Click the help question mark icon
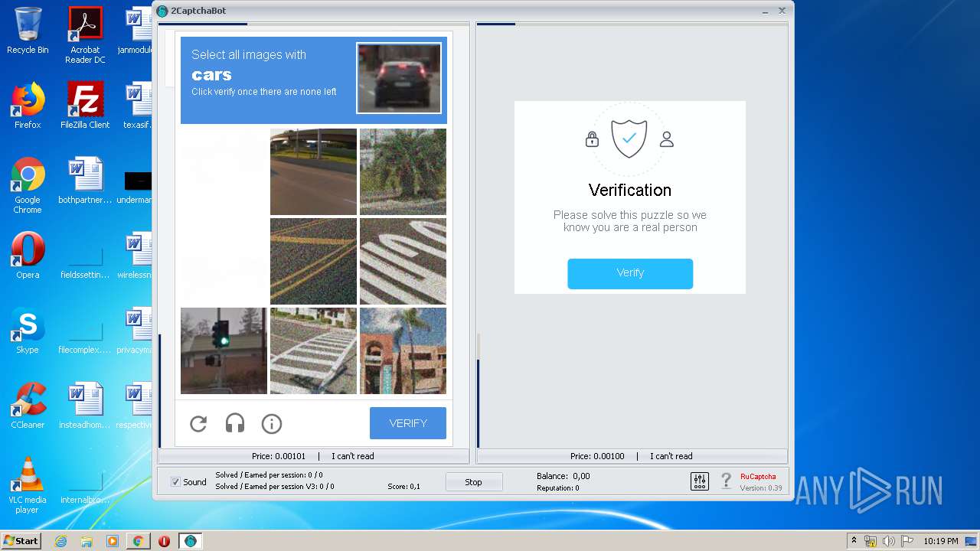The width and height of the screenshot is (980, 551). pos(726,481)
